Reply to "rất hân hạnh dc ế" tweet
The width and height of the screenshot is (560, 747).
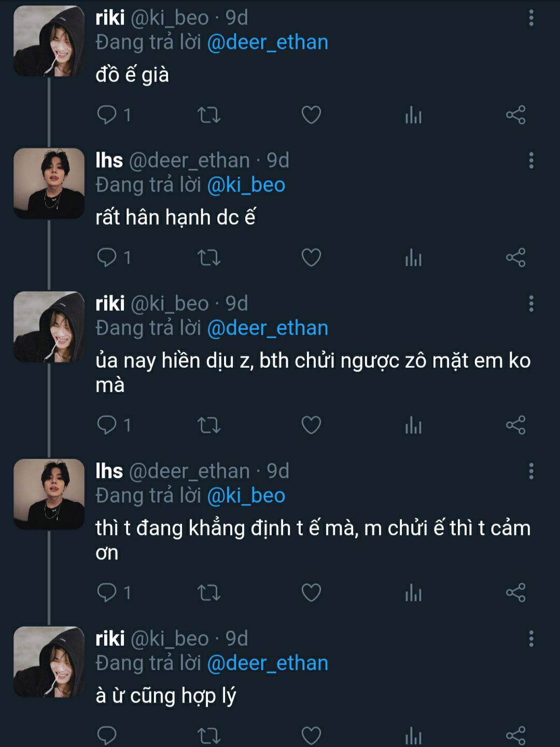(107, 257)
